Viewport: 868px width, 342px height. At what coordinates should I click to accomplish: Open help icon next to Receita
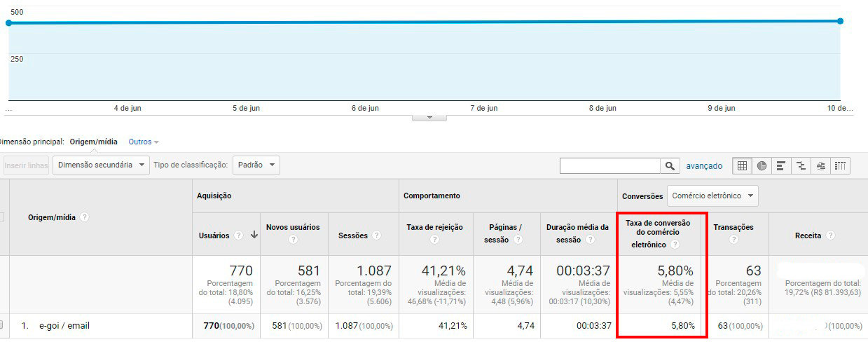point(830,235)
